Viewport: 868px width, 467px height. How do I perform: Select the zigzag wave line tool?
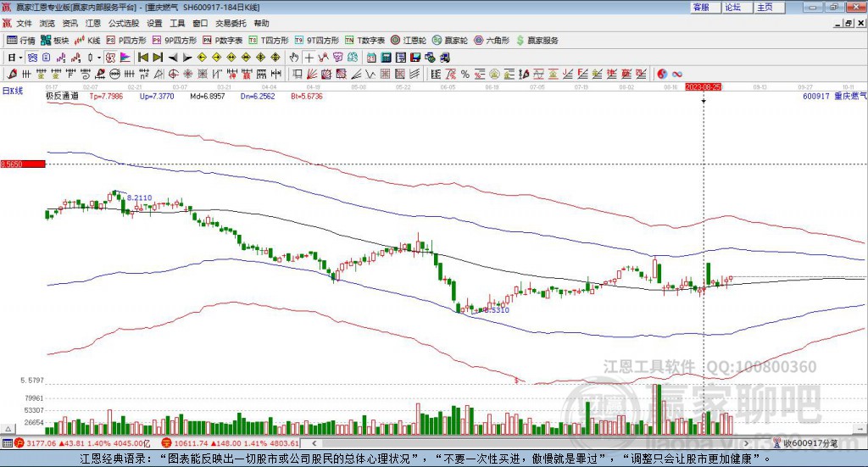[x=370, y=74]
